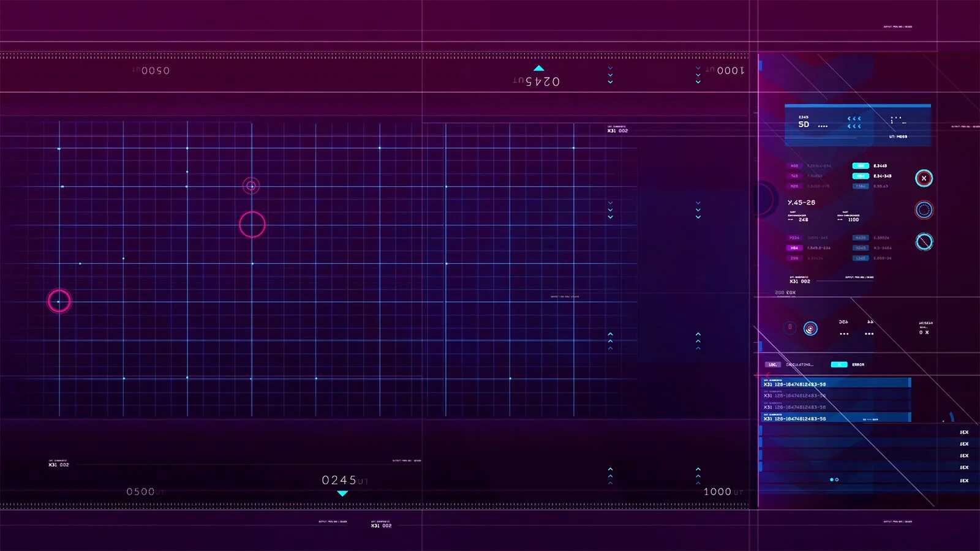Image resolution: width=980 pixels, height=551 pixels.
Task: Click mirrored 0245 label on top ruler
Action: pos(543,81)
